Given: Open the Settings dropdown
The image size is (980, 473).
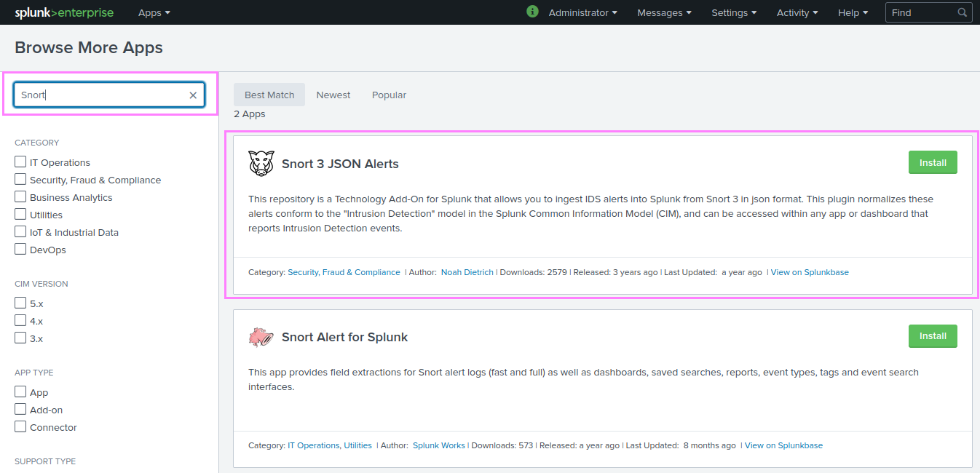Looking at the screenshot, I should pyautogui.click(x=734, y=12).
